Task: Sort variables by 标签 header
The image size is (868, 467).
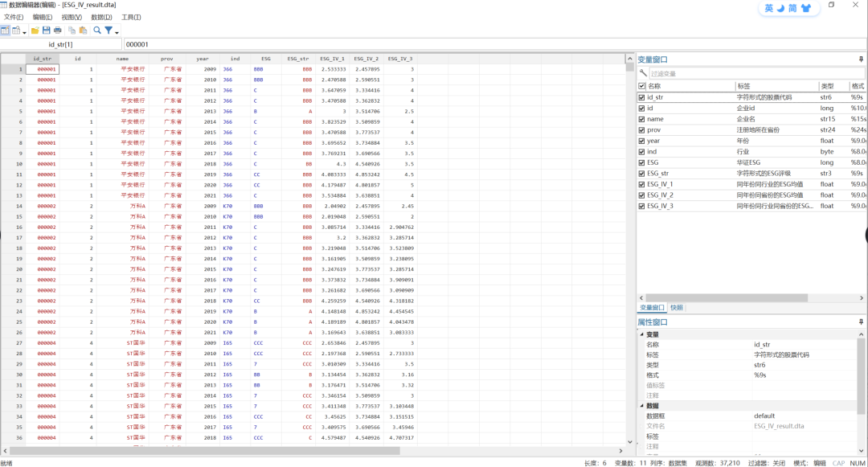Action: [x=776, y=86]
